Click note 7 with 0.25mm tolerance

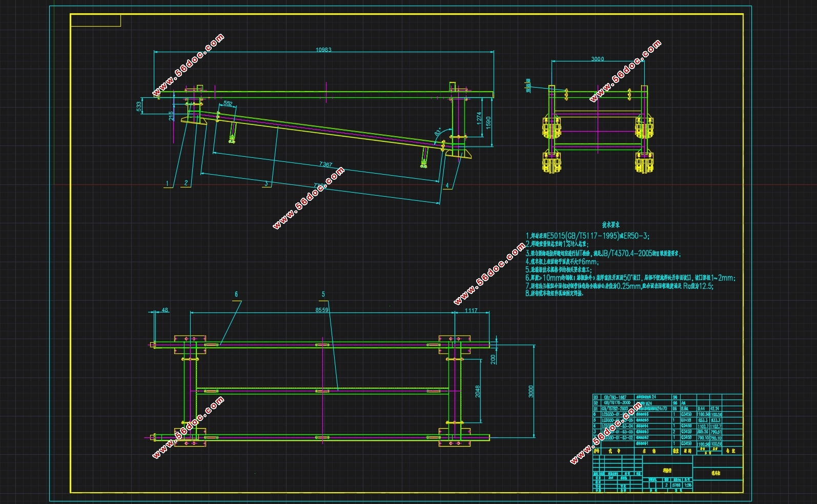619,286
